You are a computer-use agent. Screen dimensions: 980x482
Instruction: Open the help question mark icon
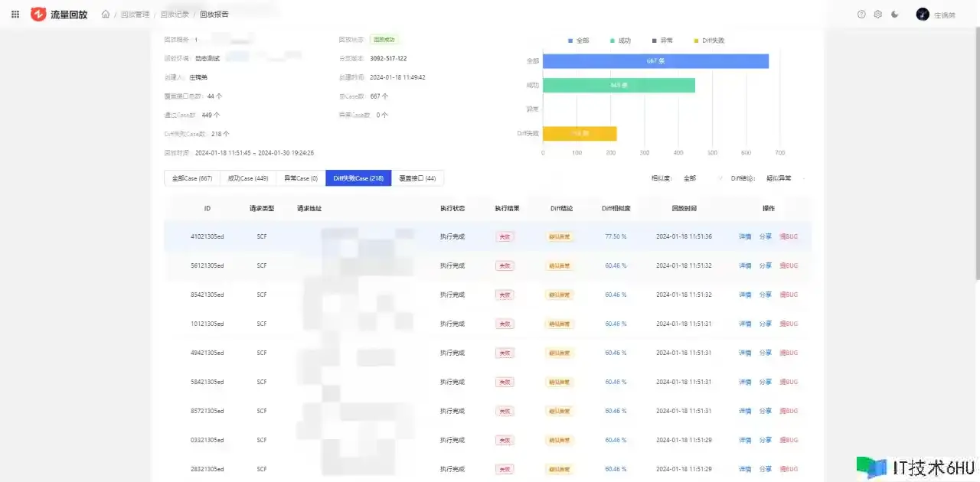(861, 15)
